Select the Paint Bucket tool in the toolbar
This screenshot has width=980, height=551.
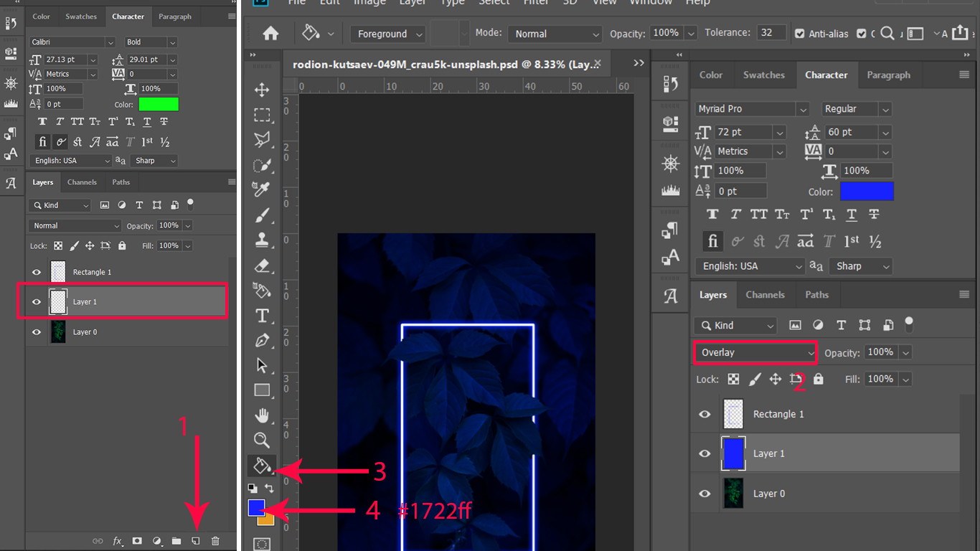(262, 466)
